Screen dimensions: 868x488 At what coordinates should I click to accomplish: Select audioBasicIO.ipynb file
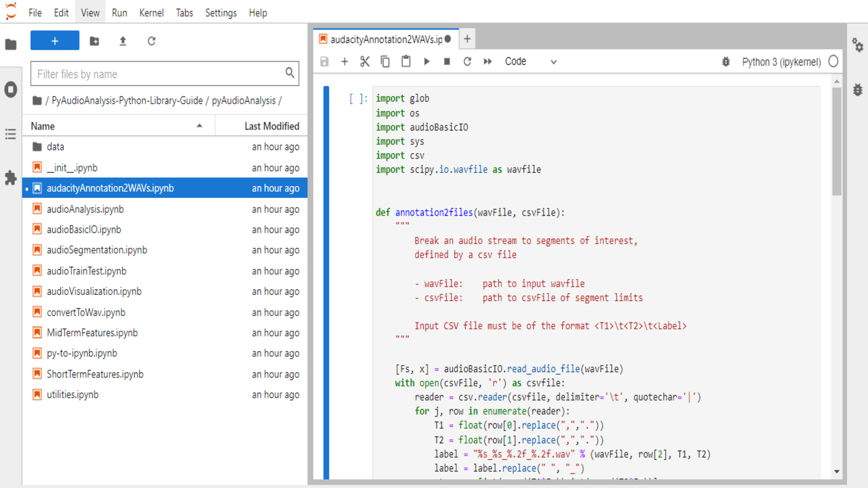[x=165, y=230]
